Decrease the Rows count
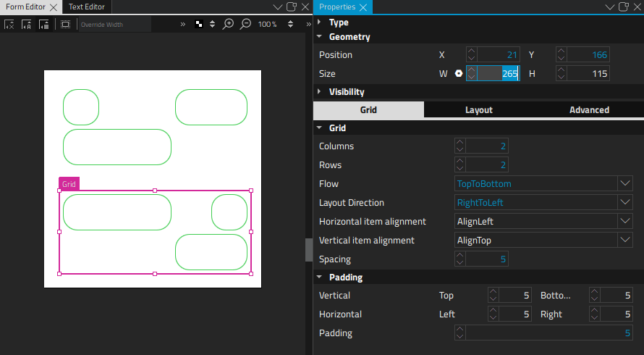This screenshot has height=355, width=644. point(460,169)
